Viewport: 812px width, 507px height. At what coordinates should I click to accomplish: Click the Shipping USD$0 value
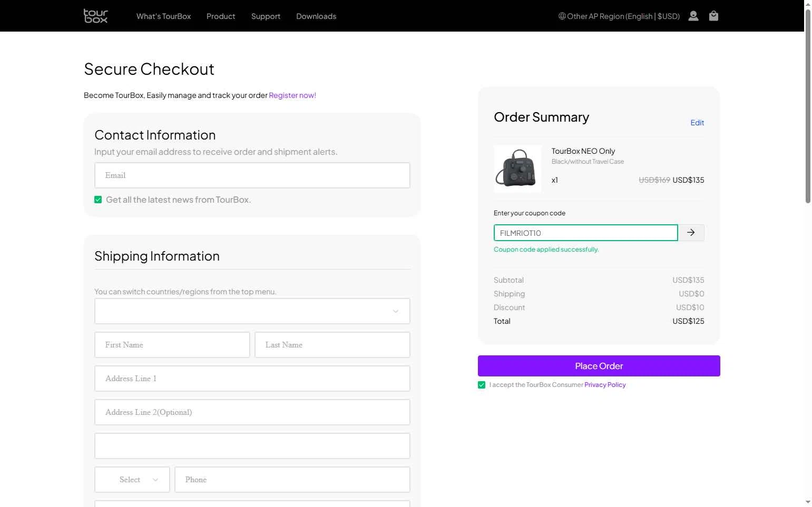691,294
